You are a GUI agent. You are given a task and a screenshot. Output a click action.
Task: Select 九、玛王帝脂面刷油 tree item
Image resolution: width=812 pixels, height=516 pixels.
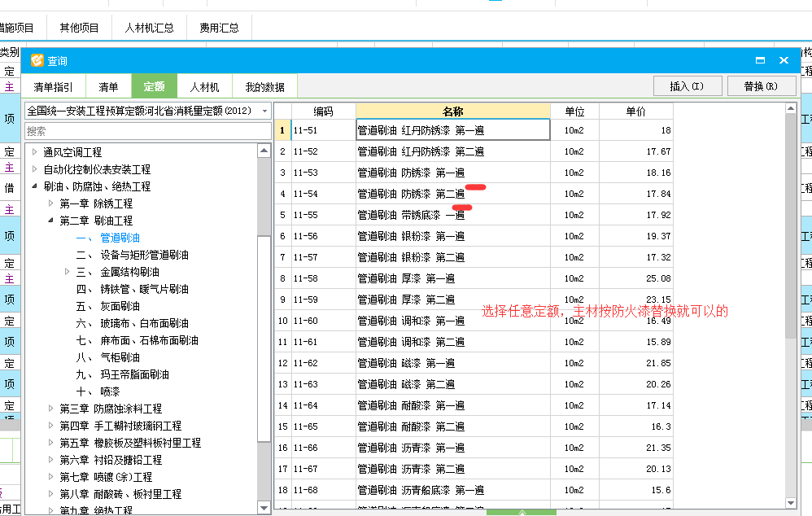pyautogui.click(x=123, y=374)
